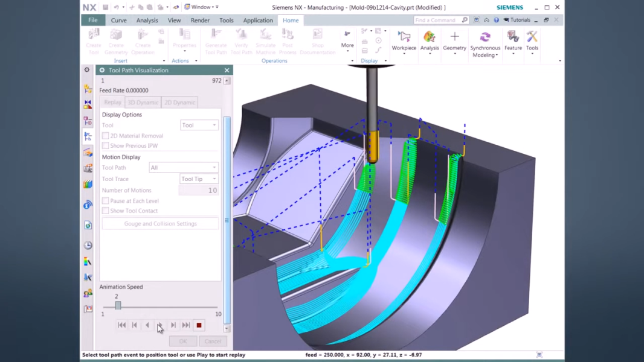Image resolution: width=644 pixels, height=362 pixels.
Task: Click the Create Tool ribbon icon
Action: point(94,42)
